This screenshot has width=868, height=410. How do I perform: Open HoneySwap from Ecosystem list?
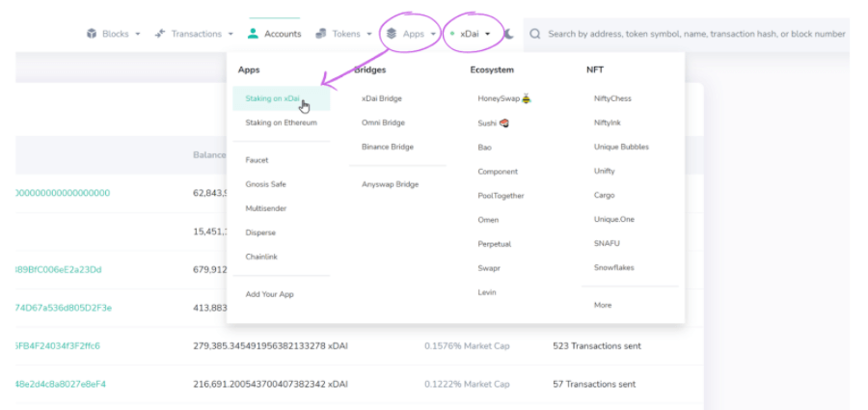(x=500, y=98)
